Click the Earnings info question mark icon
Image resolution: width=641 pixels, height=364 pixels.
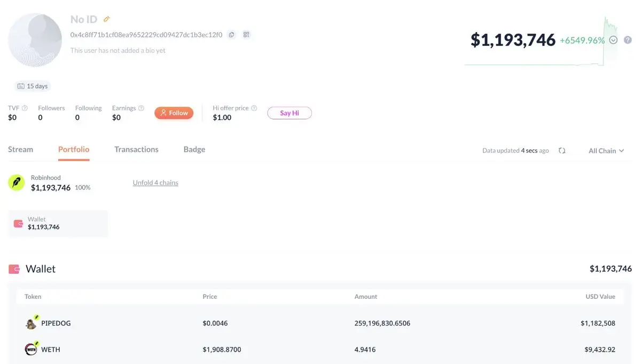click(141, 108)
